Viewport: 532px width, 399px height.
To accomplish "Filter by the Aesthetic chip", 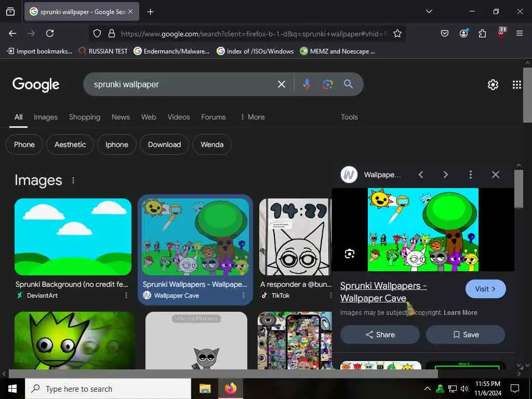I will click(x=70, y=144).
